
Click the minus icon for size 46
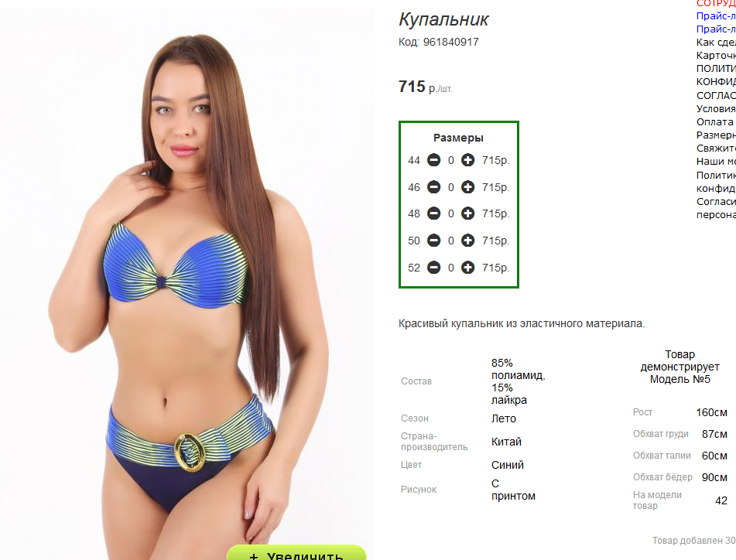point(433,187)
